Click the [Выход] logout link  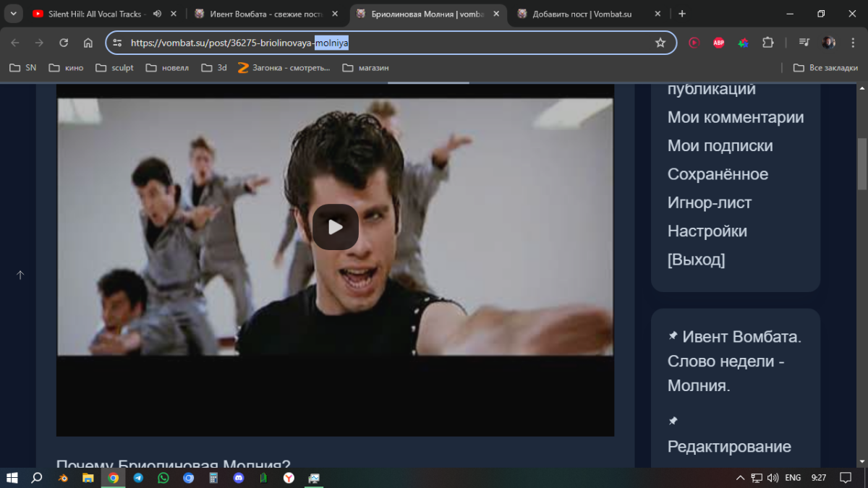tap(697, 260)
